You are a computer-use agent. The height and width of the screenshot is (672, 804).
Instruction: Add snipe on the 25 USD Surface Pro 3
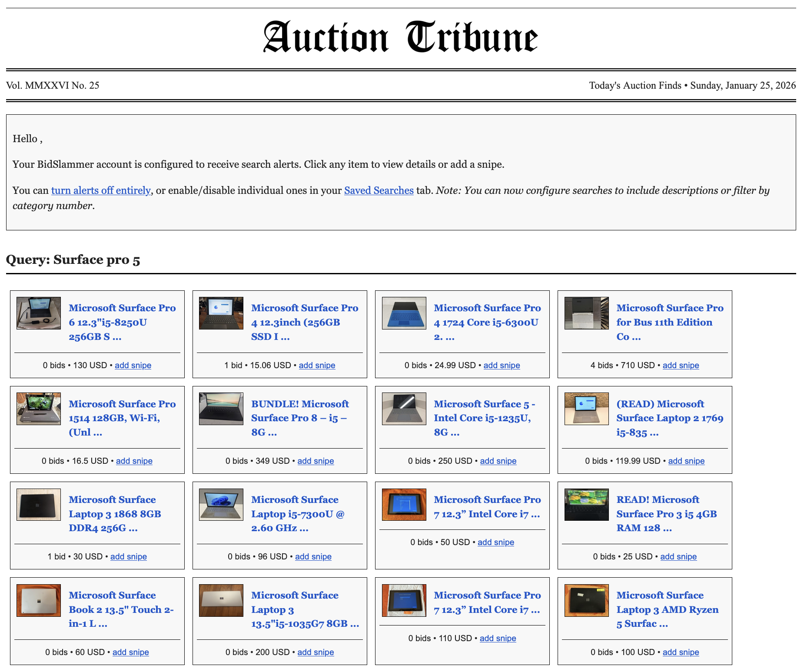click(x=678, y=556)
